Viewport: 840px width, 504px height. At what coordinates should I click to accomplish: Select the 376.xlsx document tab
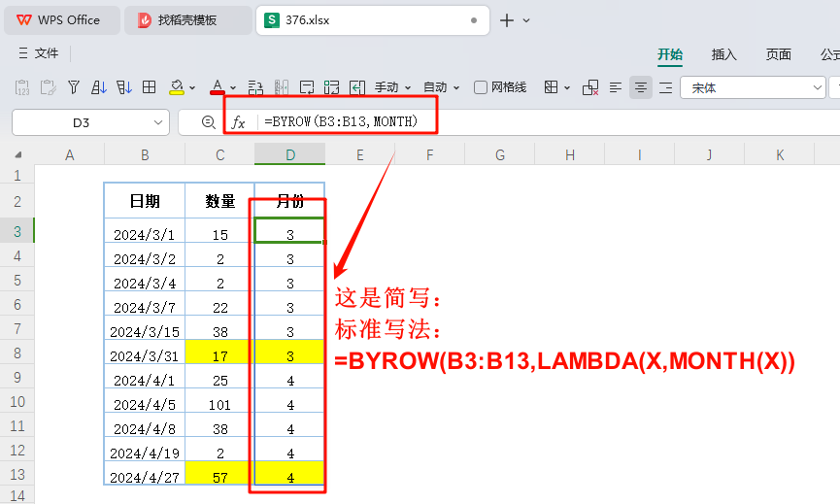pos(373,20)
